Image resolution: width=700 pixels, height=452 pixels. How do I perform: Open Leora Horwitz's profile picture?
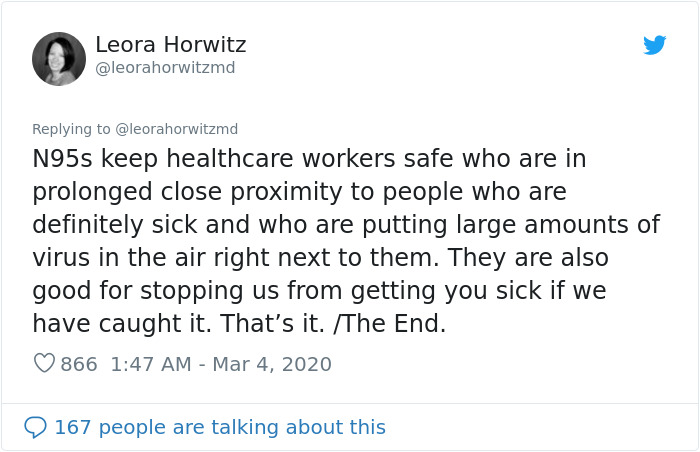point(59,59)
